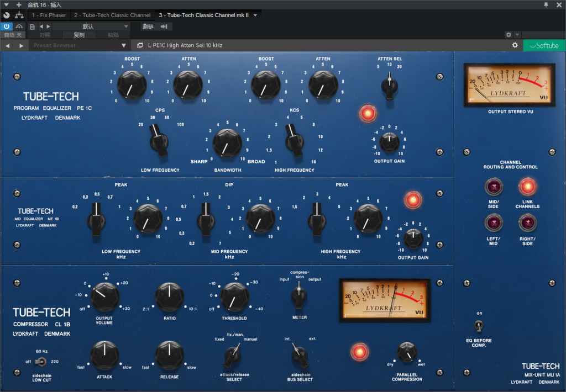Flip the sidechain BUS SELECT switch
The height and width of the screenshot is (392, 566).
[299, 355]
